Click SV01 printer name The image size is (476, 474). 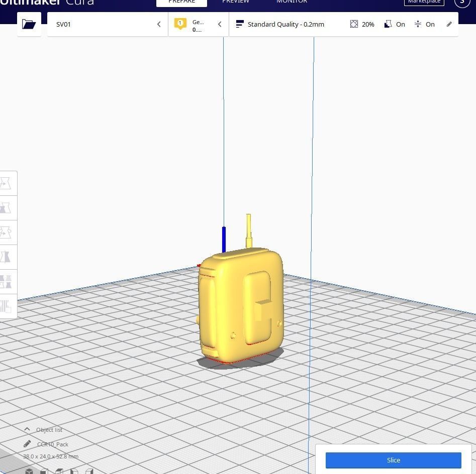tap(63, 24)
